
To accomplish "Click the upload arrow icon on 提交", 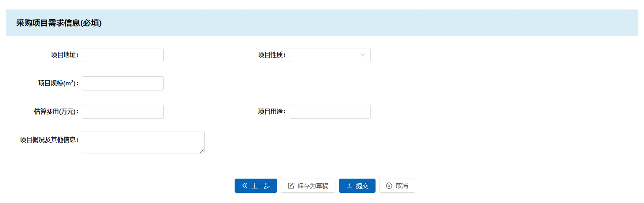I will pos(349,186).
